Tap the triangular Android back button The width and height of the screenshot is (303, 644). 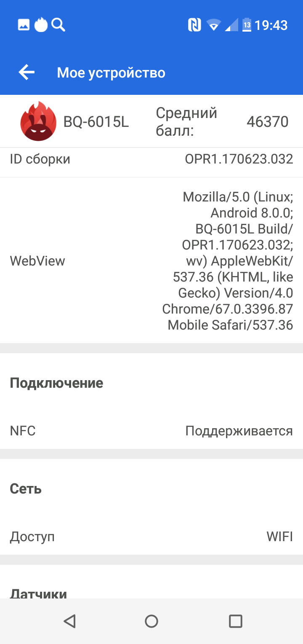pos(69,621)
